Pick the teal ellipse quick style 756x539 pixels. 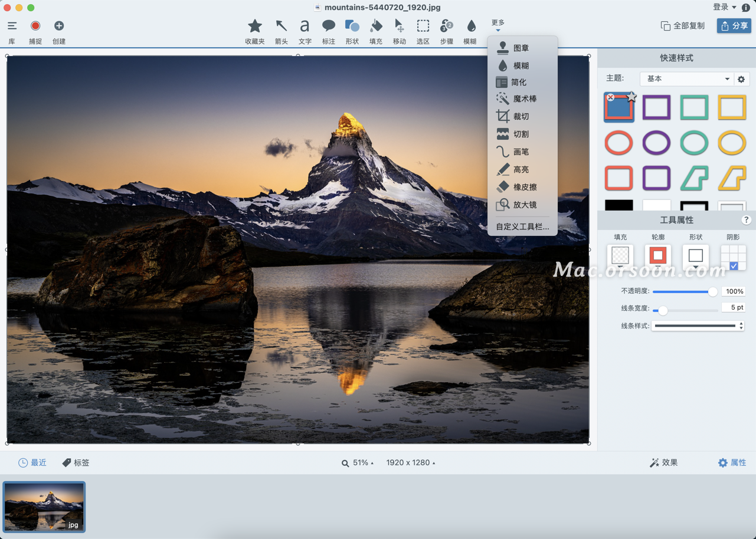point(694,143)
